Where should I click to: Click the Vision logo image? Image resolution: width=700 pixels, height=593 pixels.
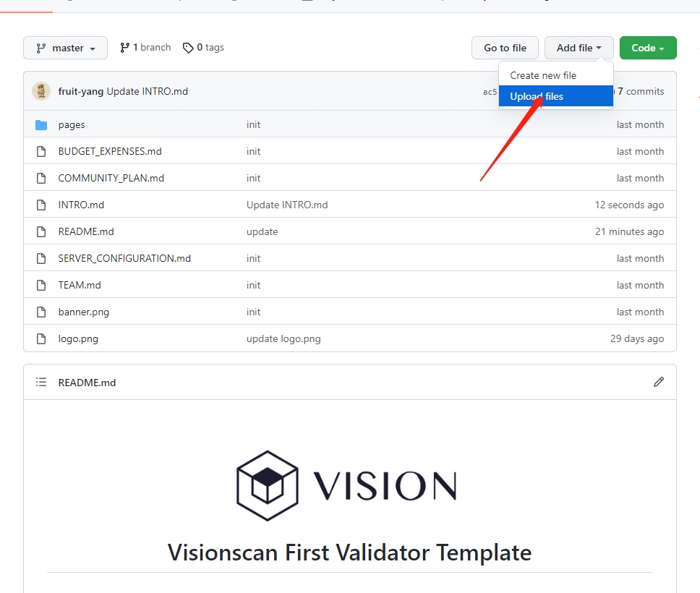pos(347,485)
